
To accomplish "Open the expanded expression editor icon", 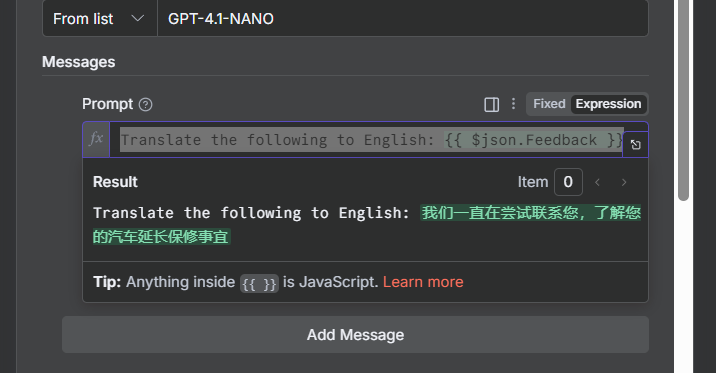I will 635,145.
